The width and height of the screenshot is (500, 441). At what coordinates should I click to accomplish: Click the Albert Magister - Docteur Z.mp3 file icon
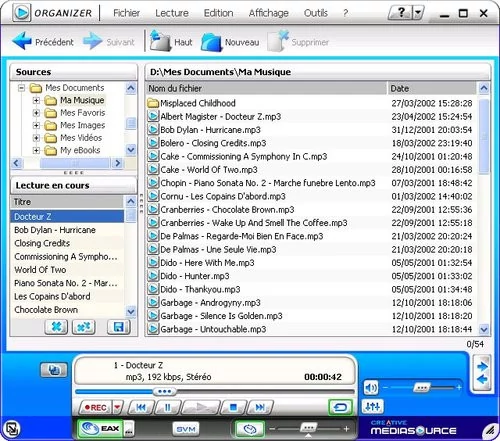point(153,116)
